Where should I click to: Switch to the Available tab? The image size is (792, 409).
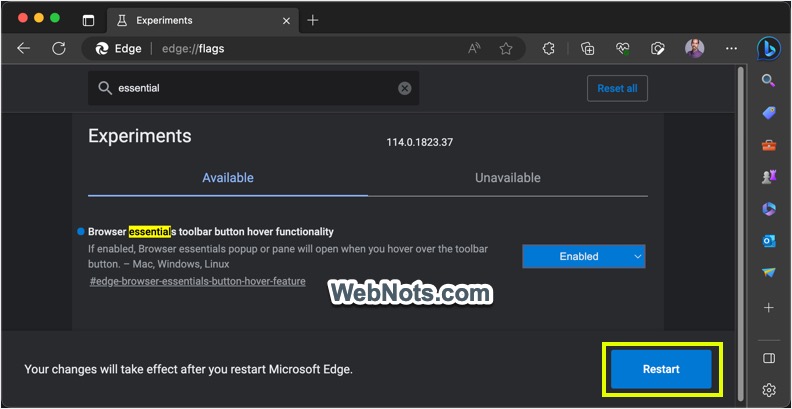pyautogui.click(x=228, y=178)
